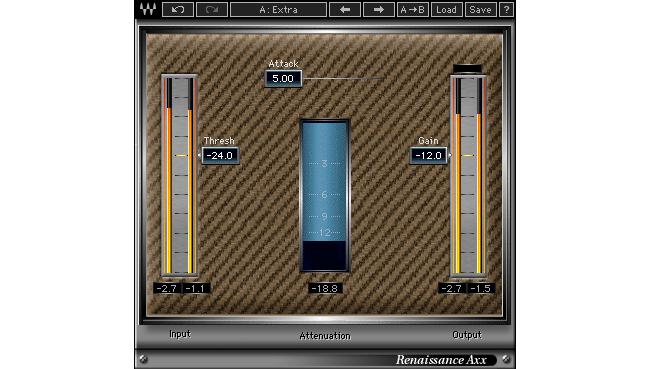Click the Attenuation label
This screenshot has height=369, width=650.
pyautogui.click(x=325, y=336)
